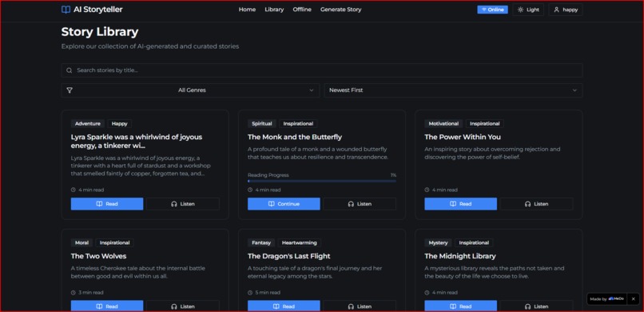Open the Offline nav item
This screenshot has width=644, height=312.
point(302,10)
